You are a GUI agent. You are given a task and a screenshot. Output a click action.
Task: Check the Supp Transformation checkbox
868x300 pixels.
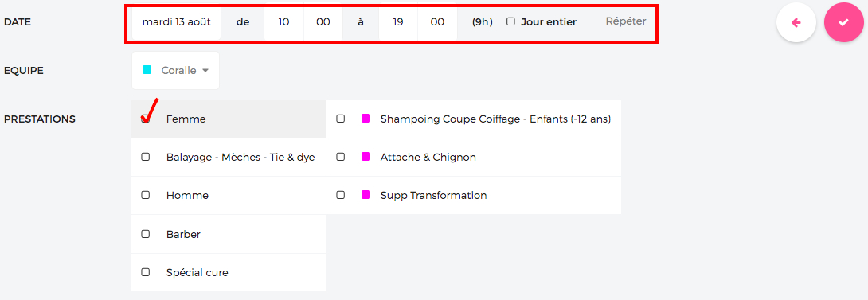coord(341,195)
